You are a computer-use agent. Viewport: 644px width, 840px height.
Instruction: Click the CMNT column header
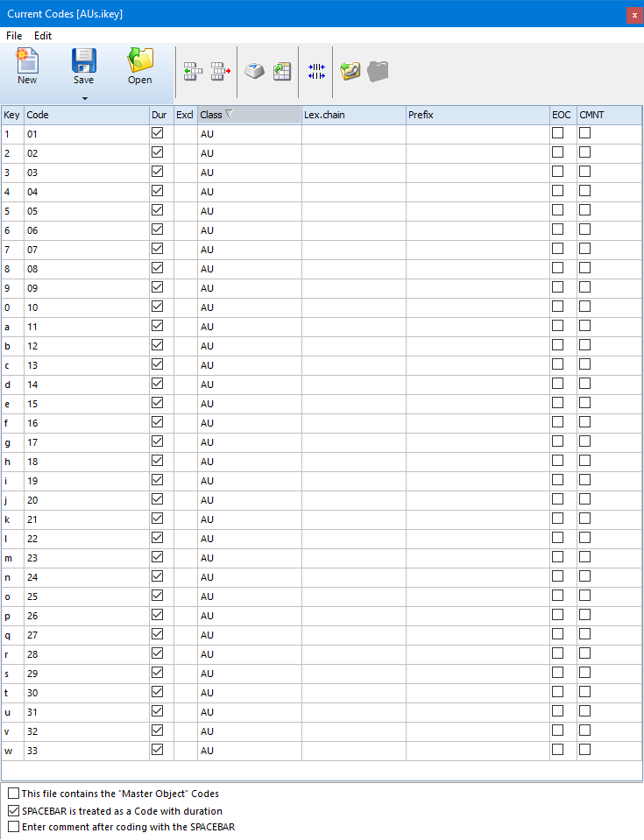click(610, 115)
